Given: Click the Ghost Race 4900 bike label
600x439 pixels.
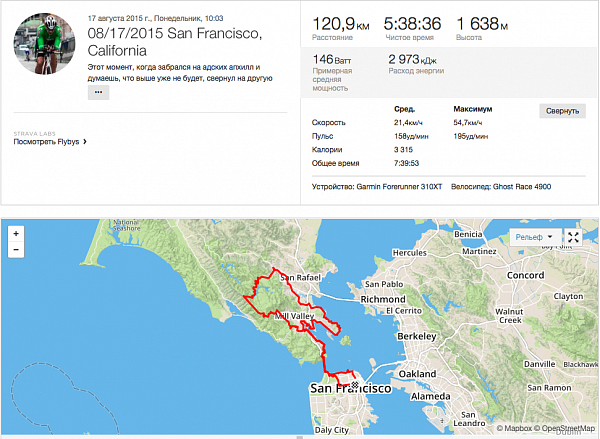Looking at the screenshot, I should (x=522, y=187).
